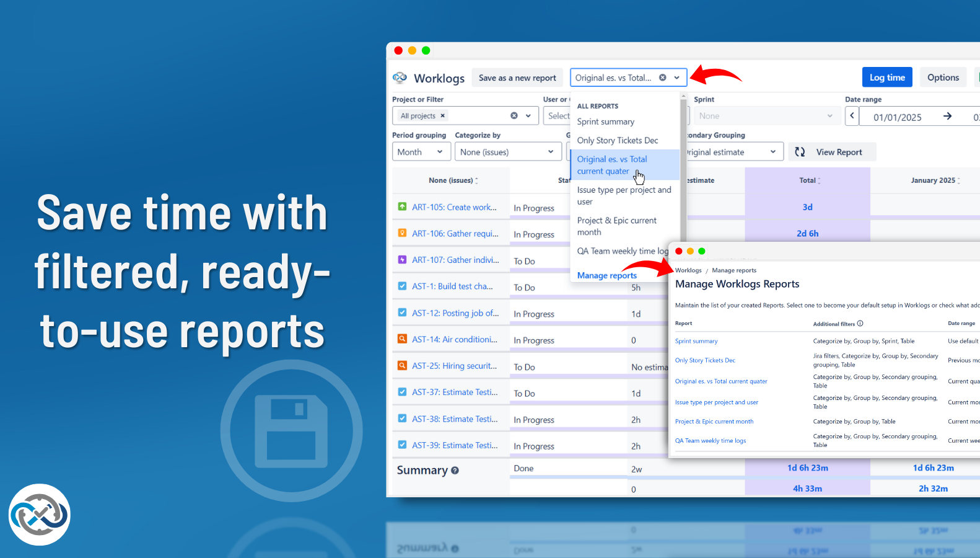This screenshot has height=558, width=980.
Task: Click the 2h 32m January summary value
Action: (x=934, y=489)
